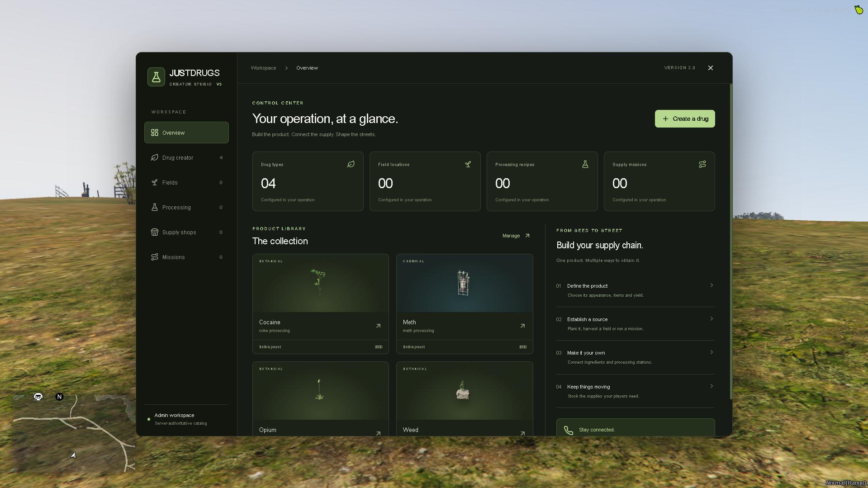This screenshot has width=868, height=488.
Task: Click the Stay connected text
Action: [597, 430]
